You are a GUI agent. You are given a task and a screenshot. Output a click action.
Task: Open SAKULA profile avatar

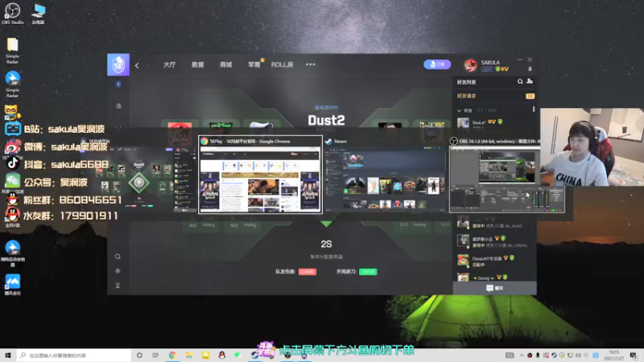tap(471, 65)
